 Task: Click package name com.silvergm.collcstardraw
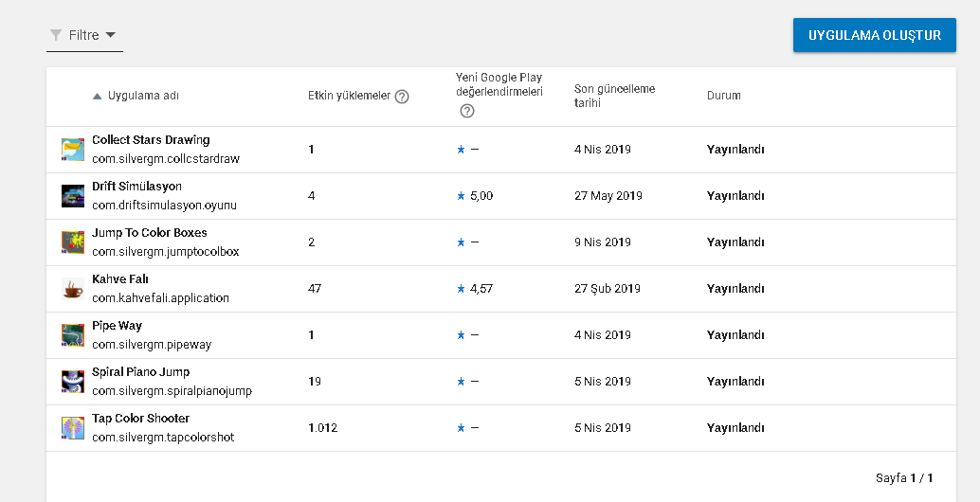click(x=166, y=158)
